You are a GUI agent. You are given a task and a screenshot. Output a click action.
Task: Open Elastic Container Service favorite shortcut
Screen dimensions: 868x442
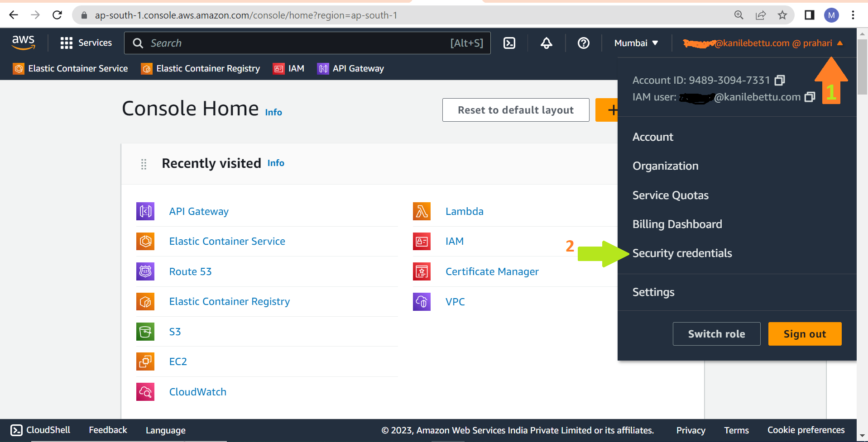[70, 68]
